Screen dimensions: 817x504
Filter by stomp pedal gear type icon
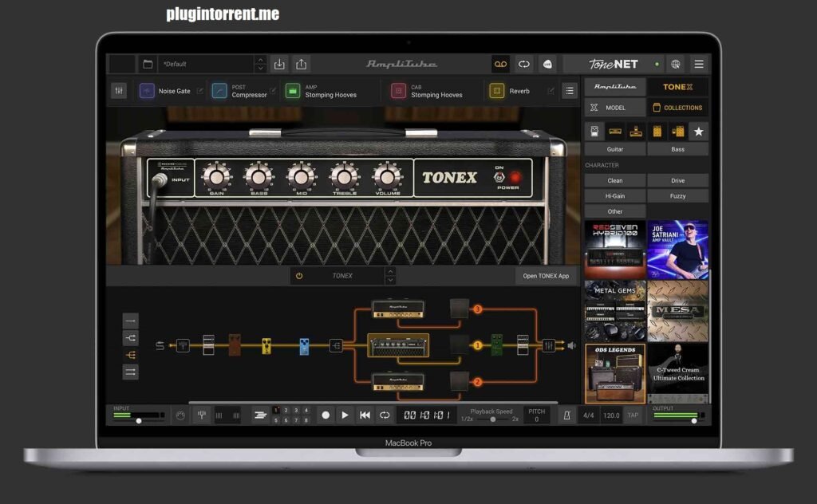click(x=594, y=132)
